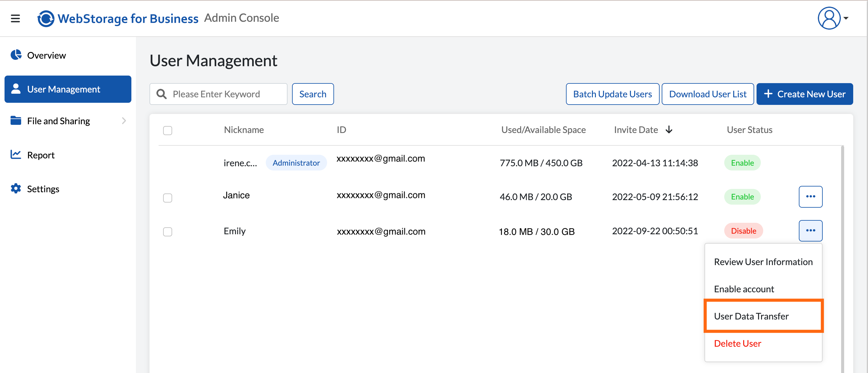Click the Settings gear icon
The image size is (868, 373).
coord(16,189)
